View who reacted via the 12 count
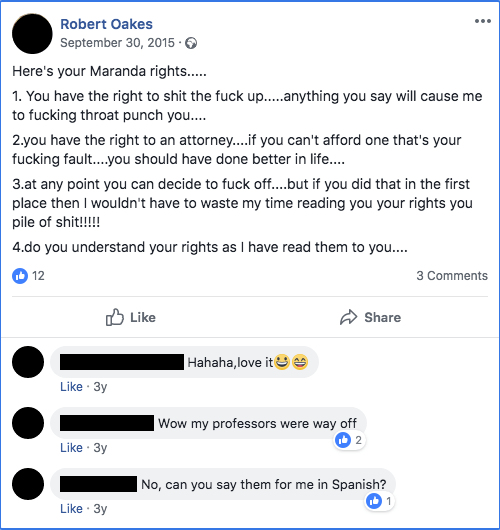Viewport: 500px width, 530px height. click(x=38, y=276)
